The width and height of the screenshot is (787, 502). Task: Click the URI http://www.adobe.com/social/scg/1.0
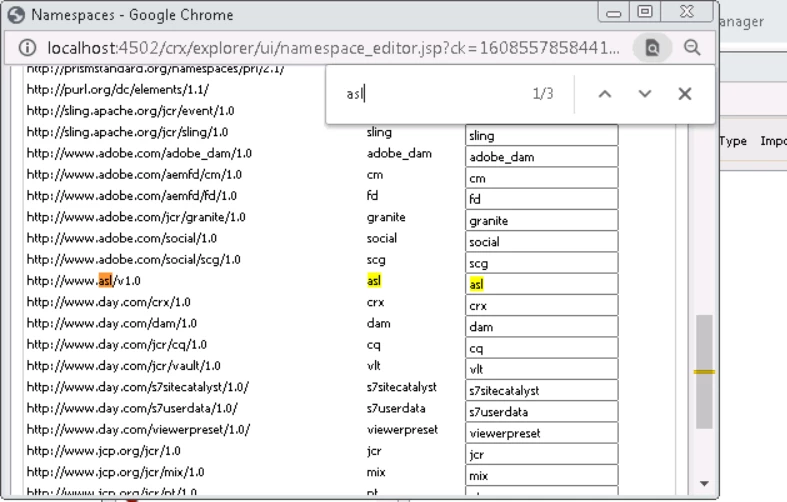tap(134, 260)
